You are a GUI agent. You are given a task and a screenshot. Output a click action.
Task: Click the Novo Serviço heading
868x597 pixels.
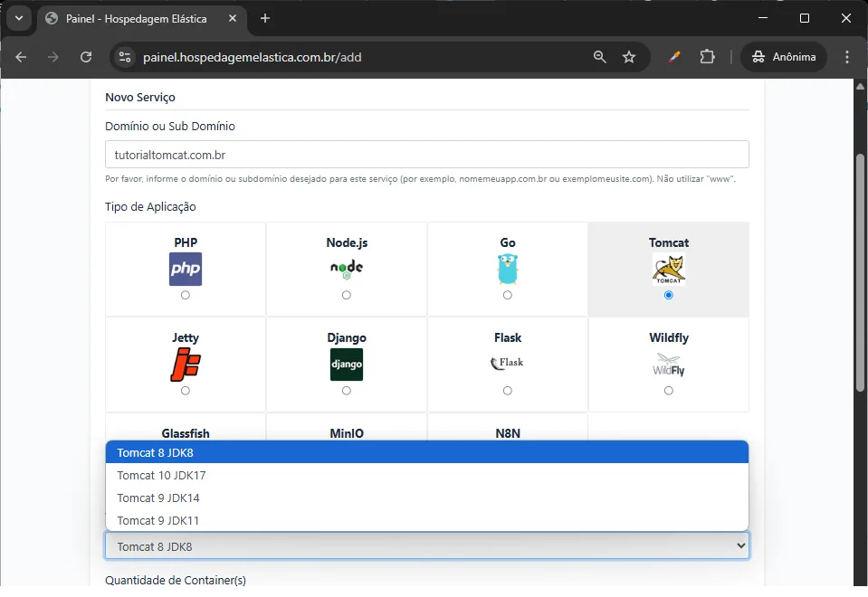coord(140,98)
